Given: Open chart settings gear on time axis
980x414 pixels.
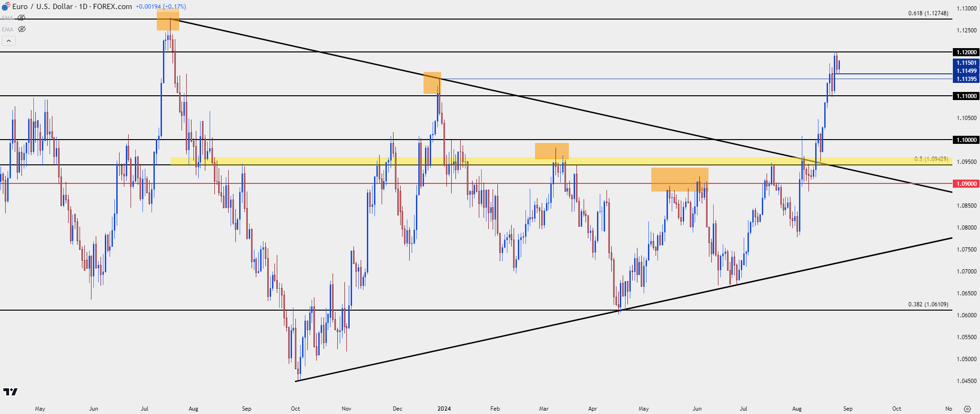Looking at the screenshot, I should click(967, 409).
